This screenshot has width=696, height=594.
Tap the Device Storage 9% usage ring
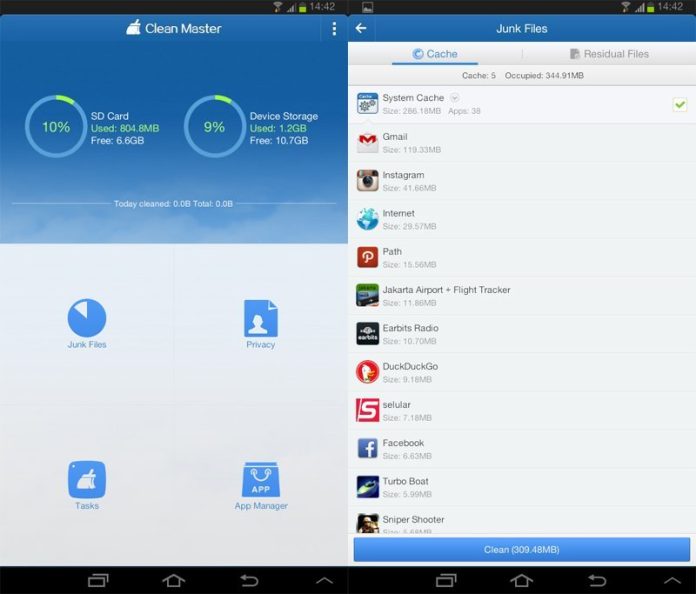(x=214, y=127)
